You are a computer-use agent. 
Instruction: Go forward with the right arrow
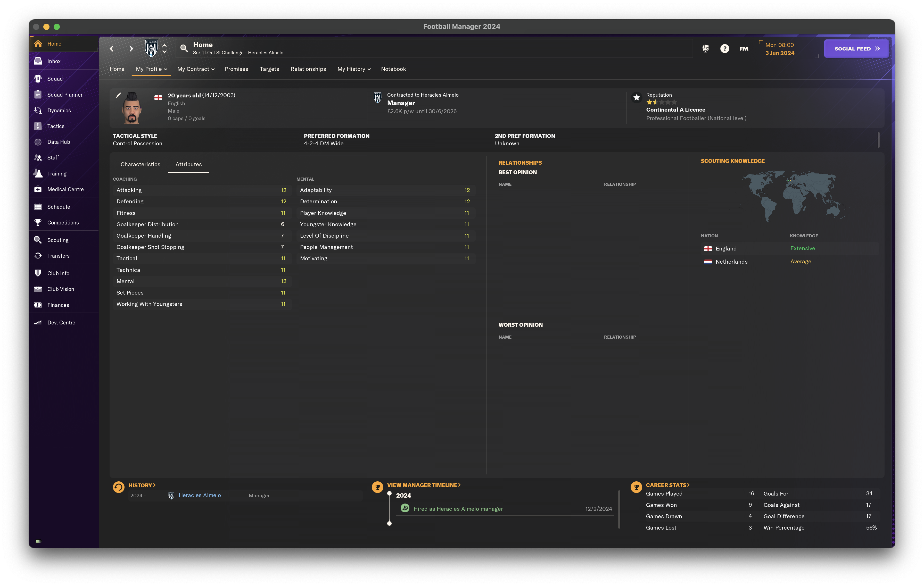[x=131, y=49]
